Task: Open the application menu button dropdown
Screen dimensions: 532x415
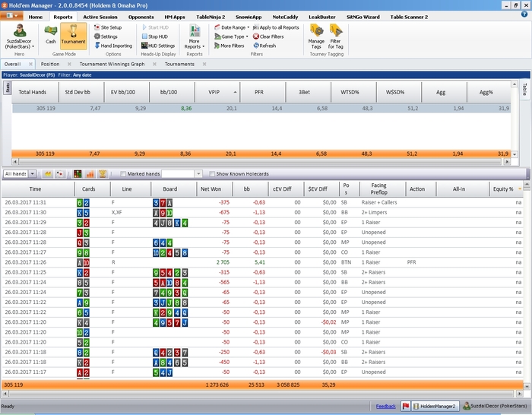Action: (x=11, y=16)
